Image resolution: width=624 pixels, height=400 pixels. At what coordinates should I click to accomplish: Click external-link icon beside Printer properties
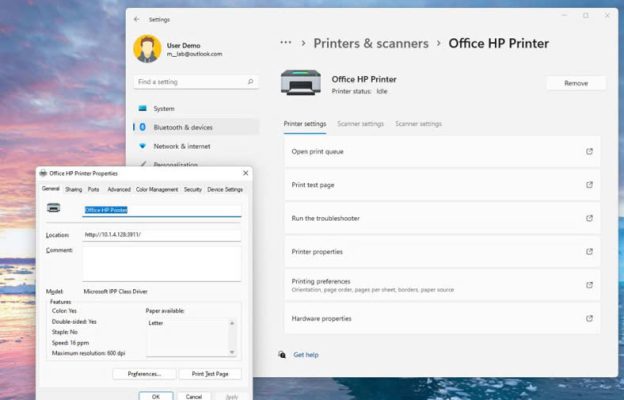click(x=589, y=252)
